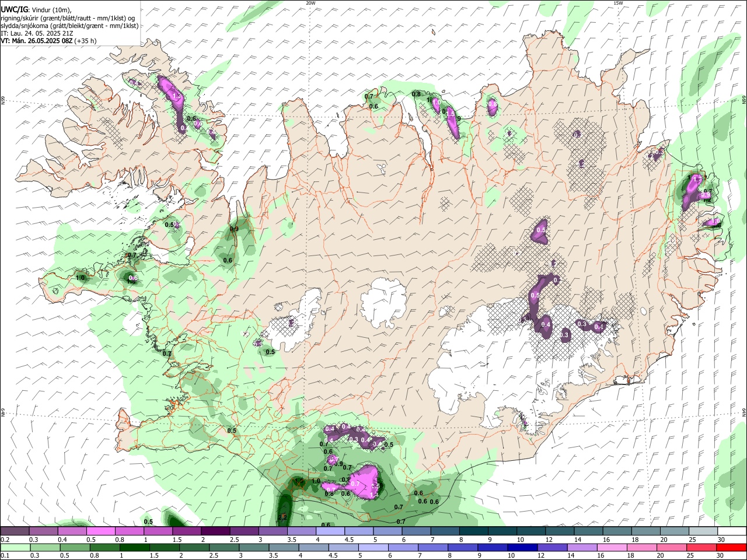The height and width of the screenshot is (560, 747).
Task: Click the 'VT: Mán. 26.05.2025 08Z (+35 h)' text
Action: pyautogui.click(x=48, y=41)
